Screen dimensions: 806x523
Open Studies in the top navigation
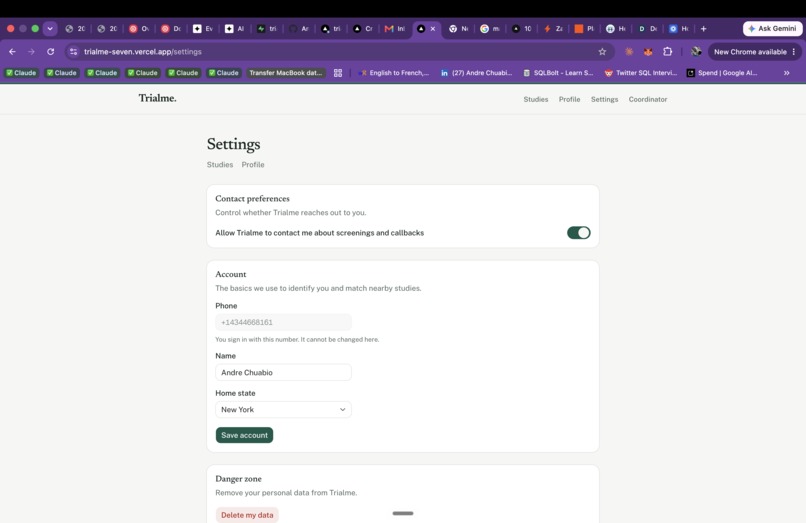coord(536,99)
